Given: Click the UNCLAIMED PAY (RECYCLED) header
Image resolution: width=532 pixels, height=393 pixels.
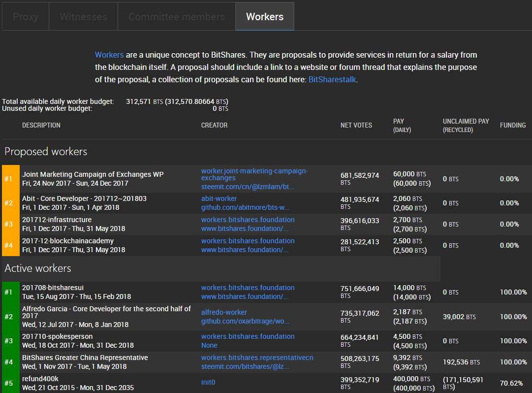Looking at the screenshot, I should [466, 125].
